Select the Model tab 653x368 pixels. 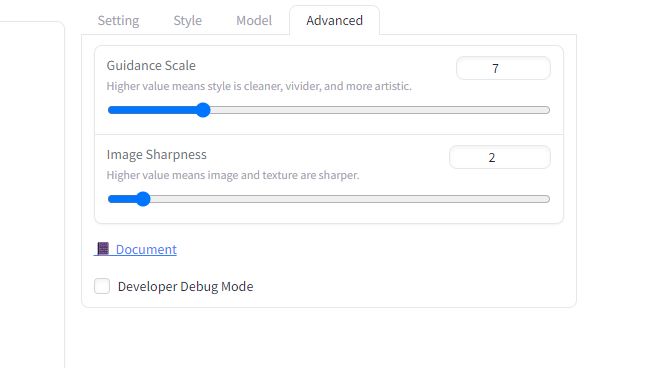254,20
